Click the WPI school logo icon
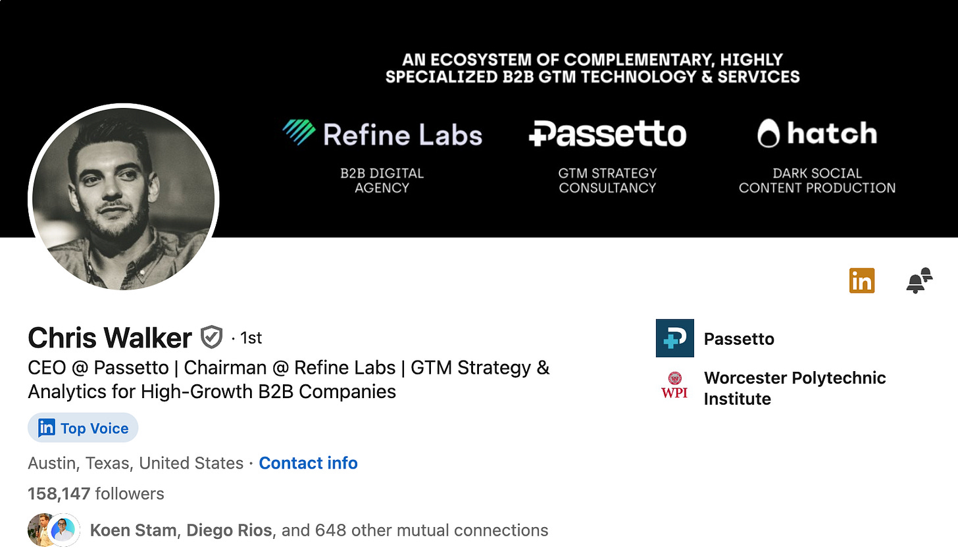 pyautogui.click(x=675, y=386)
